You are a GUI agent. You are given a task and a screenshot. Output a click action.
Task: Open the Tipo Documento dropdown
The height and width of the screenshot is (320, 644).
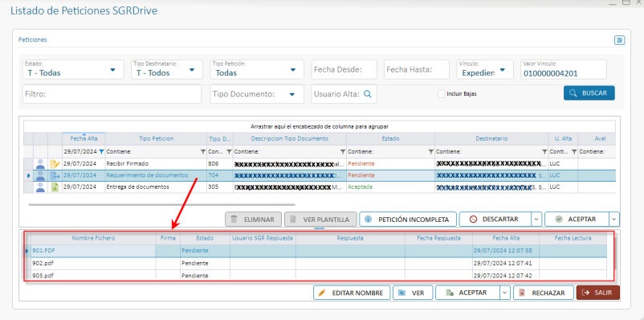(x=257, y=94)
